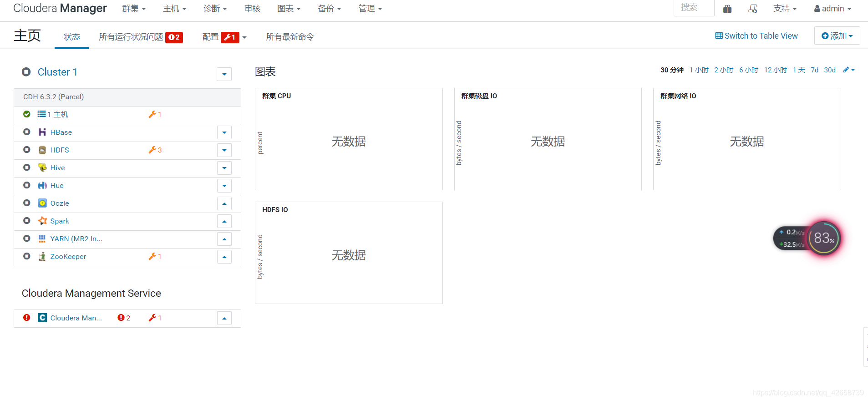This screenshot has width=868, height=401.
Task: Open the ZooKeeper configuration wrench warning
Action: (x=155, y=256)
